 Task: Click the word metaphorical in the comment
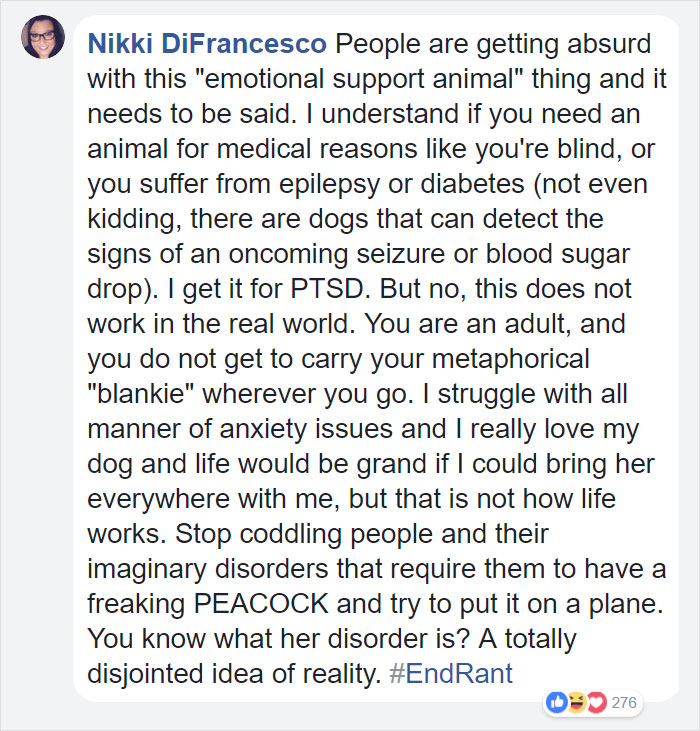(511, 360)
